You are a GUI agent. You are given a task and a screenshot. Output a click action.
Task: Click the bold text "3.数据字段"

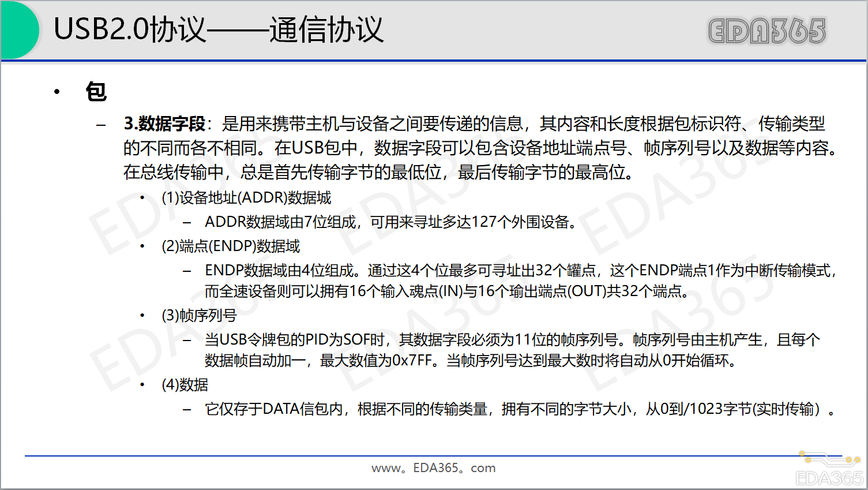pos(165,124)
